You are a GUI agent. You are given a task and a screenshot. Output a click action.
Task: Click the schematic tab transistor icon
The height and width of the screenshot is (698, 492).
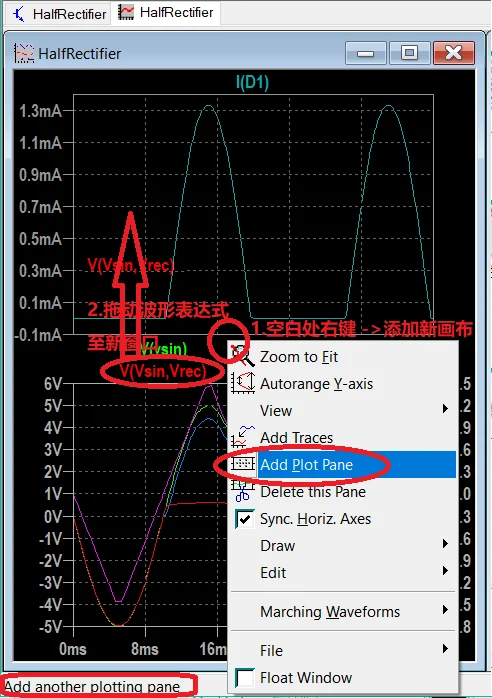pyautogui.click(x=19, y=14)
